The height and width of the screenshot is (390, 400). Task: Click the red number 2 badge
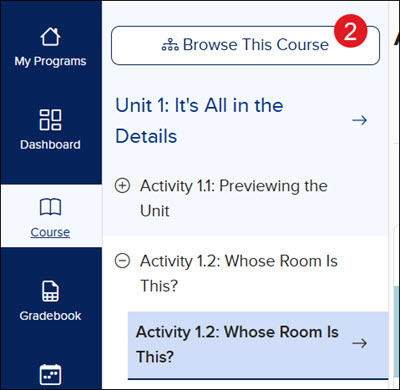tap(350, 31)
